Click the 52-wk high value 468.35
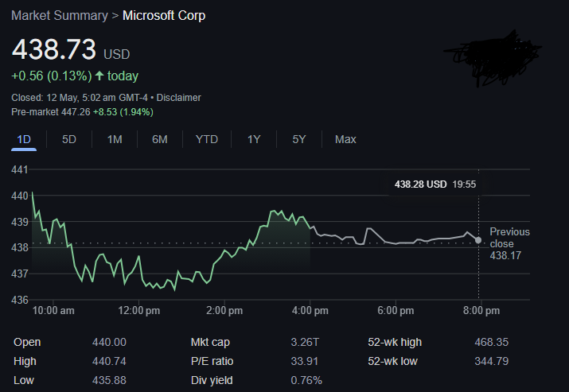The width and height of the screenshot is (569, 392). (x=492, y=343)
